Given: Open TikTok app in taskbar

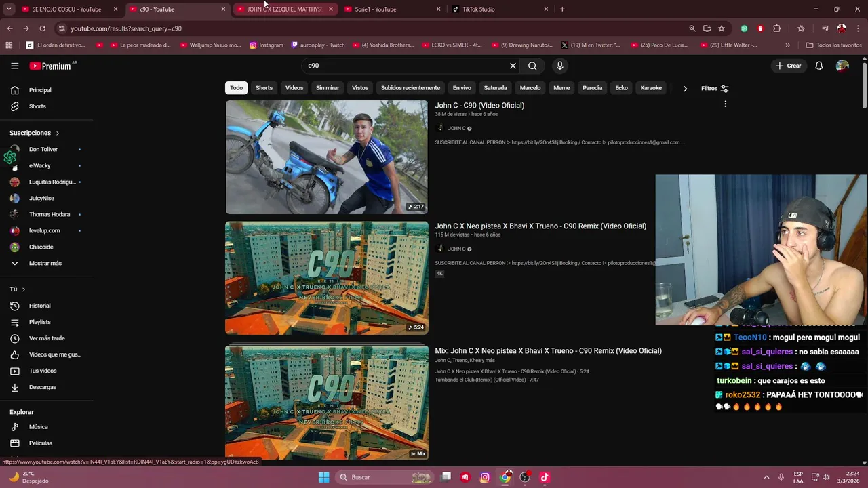Looking at the screenshot, I should point(545,477).
